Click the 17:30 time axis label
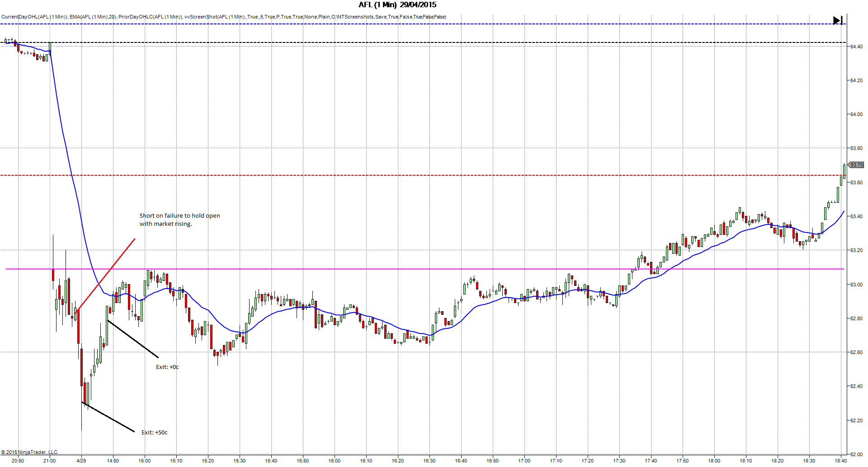This screenshot has width=868, height=467. tap(619, 461)
